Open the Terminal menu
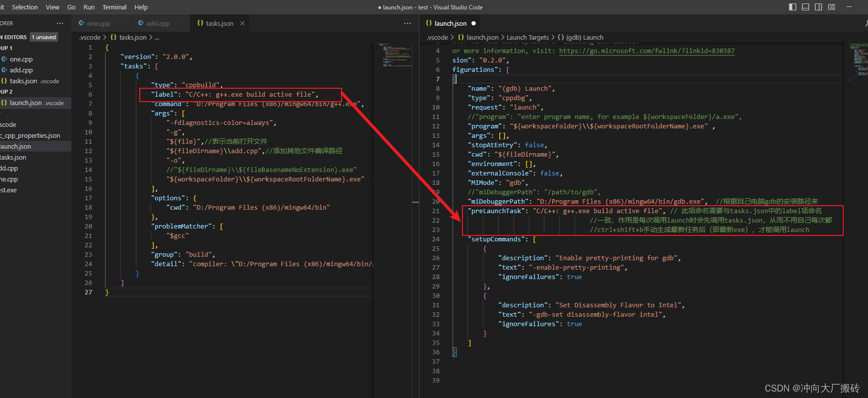Image resolution: width=868 pixels, height=398 pixels. [x=115, y=7]
